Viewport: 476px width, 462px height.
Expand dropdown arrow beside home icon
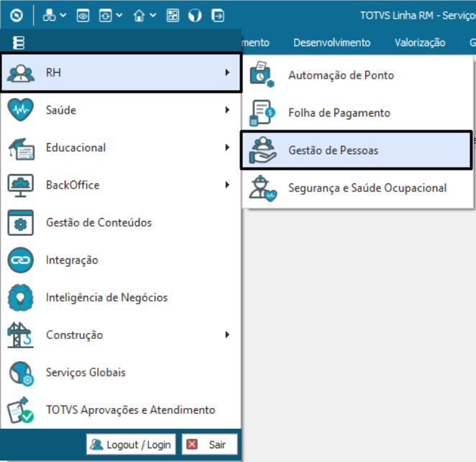[x=153, y=15]
